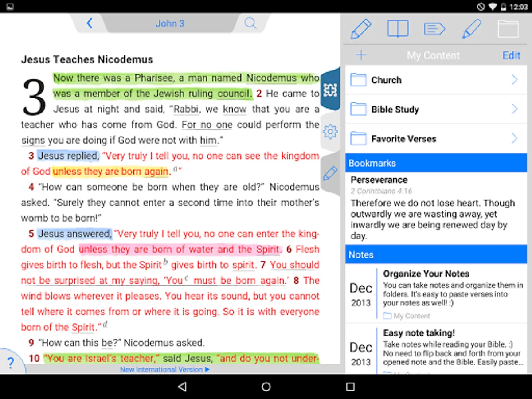Tap the 2 Corinthians 4:16 reference
The image size is (532, 399).
click(381, 191)
